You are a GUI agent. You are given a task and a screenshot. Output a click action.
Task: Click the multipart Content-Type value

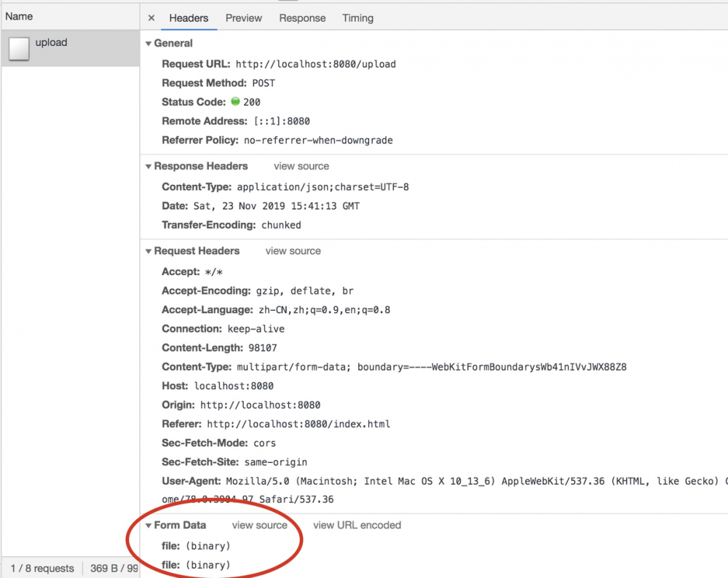pyautogui.click(x=431, y=367)
